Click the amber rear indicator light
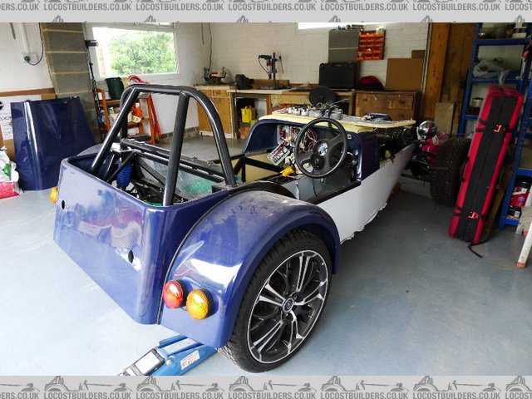The image size is (532, 399). click(x=198, y=304)
